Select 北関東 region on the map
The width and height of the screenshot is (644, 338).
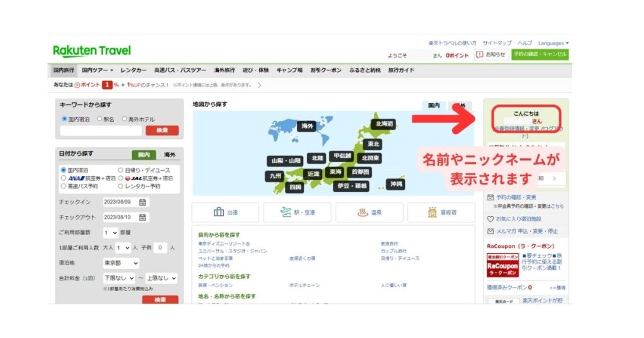pyautogui.click(x=370, y=158)
